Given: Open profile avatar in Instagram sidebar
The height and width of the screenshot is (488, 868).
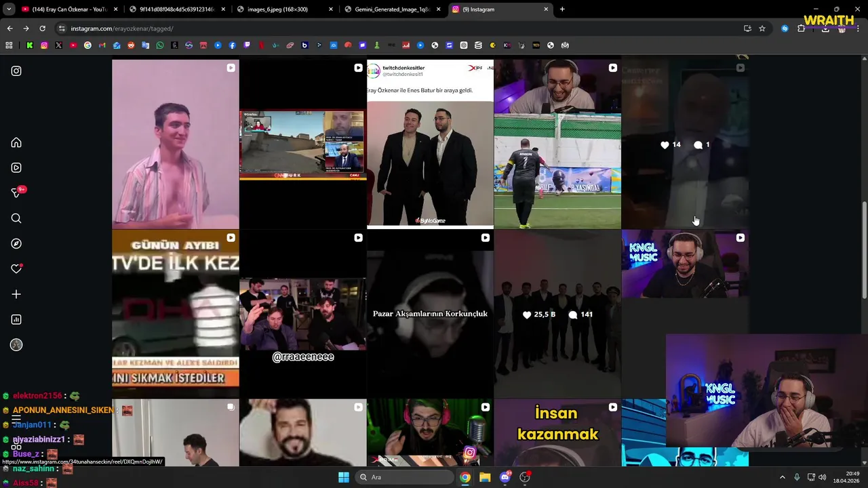Looking at the screenshot, I should click(16, 345).
